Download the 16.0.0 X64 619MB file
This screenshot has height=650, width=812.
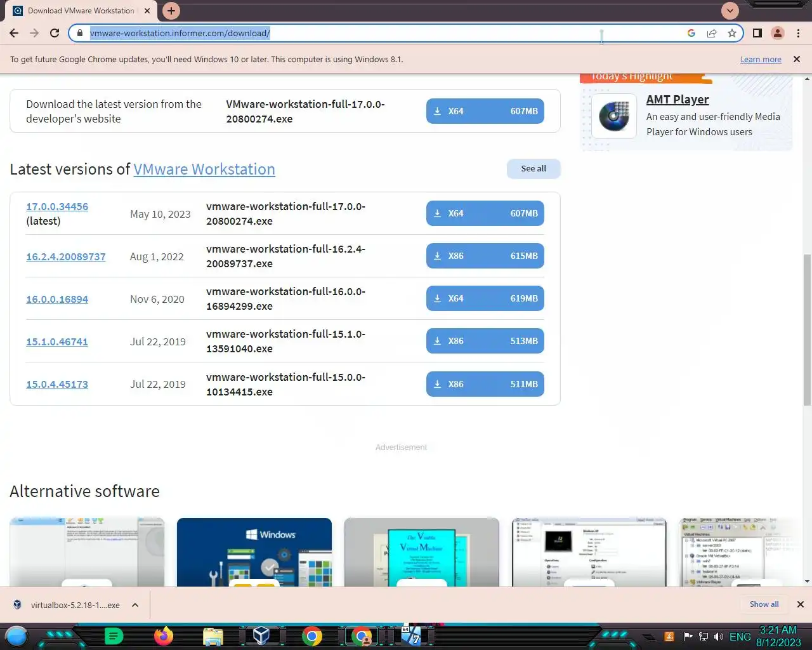(485, 298)
